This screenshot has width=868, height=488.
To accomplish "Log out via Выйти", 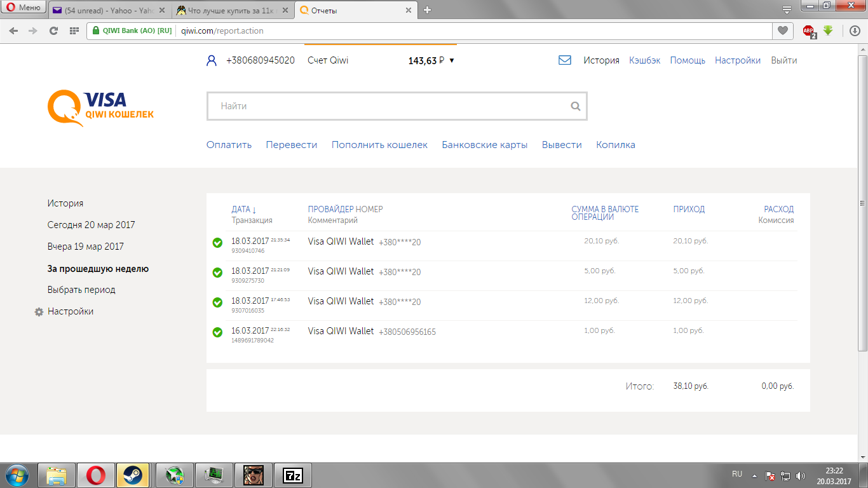I will click(784, 60).
